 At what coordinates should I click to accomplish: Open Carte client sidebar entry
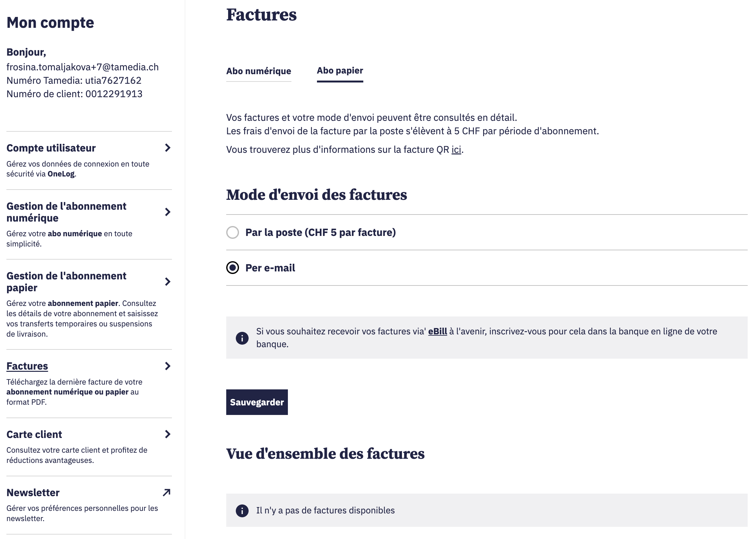pos(34,434)
